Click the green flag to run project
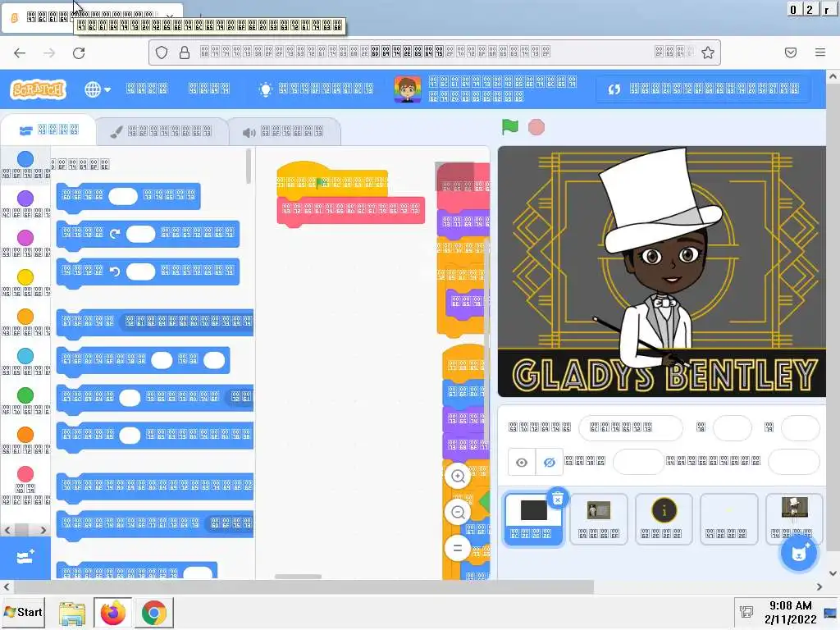The width and height of the screenshot is (840, 630). click(510, 127)
